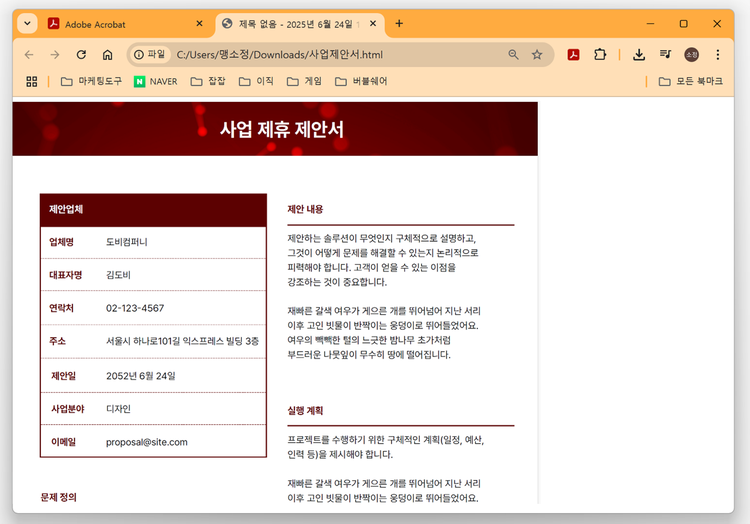750x524 pixels.
Task: Open the 잡잡 bookmark folder
Action: (208, 81)
